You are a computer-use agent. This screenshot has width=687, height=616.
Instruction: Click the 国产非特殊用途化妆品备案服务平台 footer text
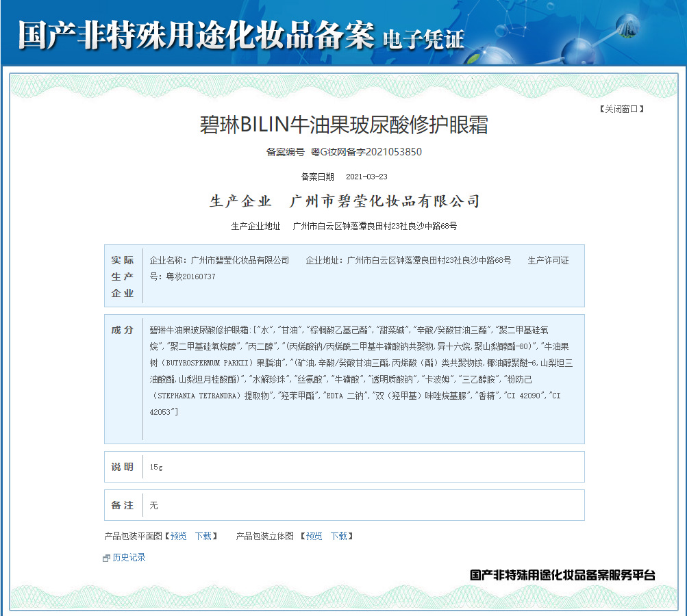pos(562,575)
